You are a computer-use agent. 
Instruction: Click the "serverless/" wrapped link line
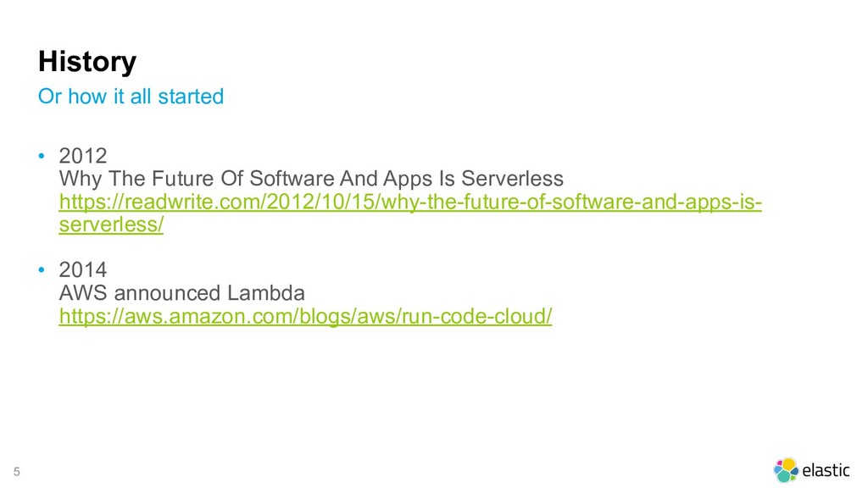(x=111, y=224)
